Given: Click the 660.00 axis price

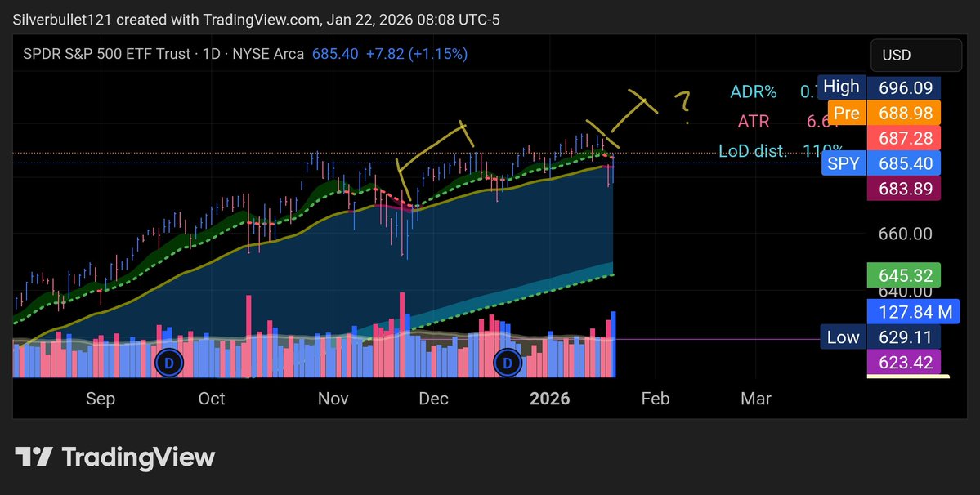Looking at the screenshot, I should [906, 234].
